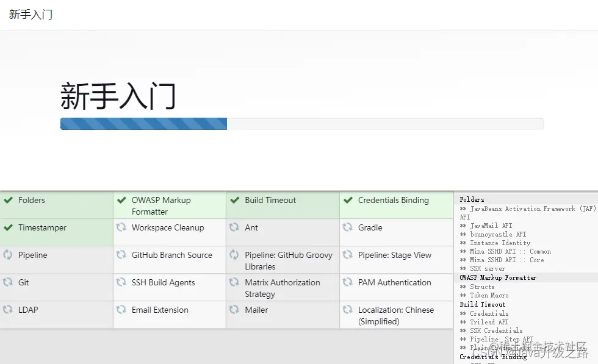Click the Credentials Binding checkmark icon
598x364 pixels.
(348, 200)
